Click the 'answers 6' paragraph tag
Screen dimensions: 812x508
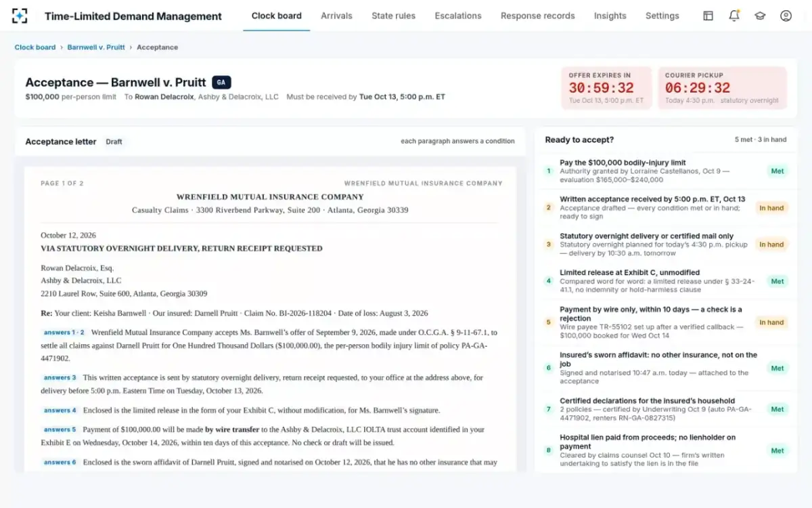(60, 462)
